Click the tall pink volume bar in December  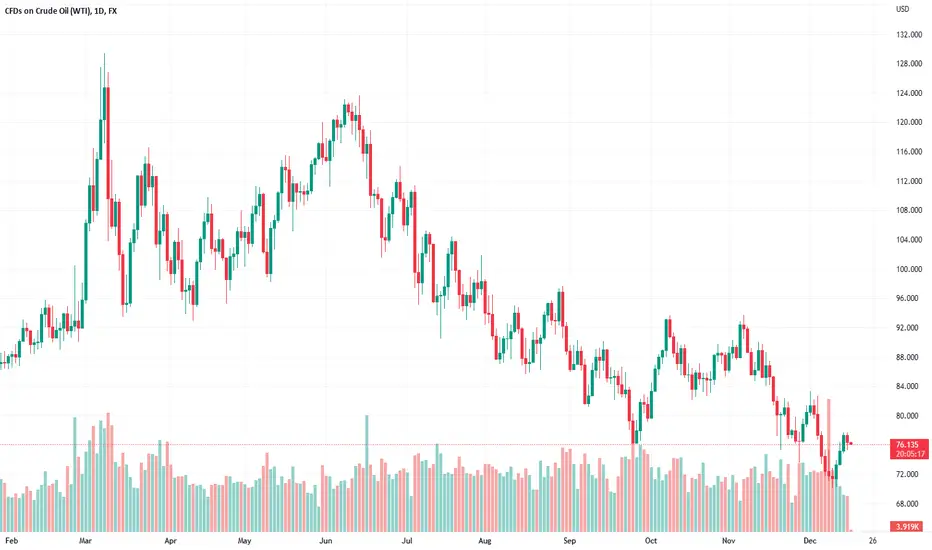point(829,465)
